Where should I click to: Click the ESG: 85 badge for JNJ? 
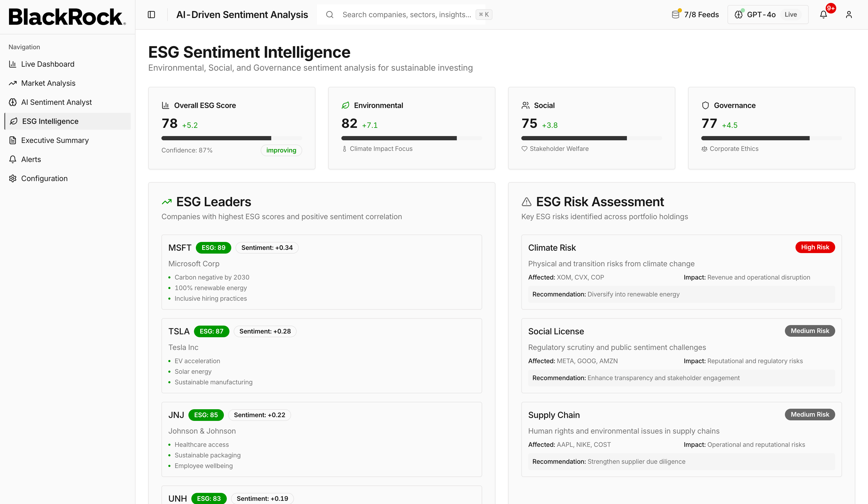pos(206,415)
